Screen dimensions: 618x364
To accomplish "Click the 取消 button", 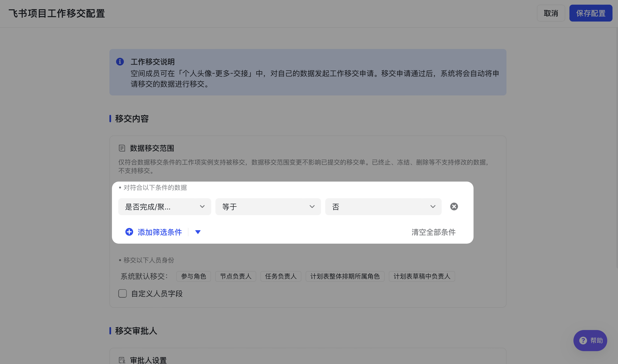I will click(551, 13).
